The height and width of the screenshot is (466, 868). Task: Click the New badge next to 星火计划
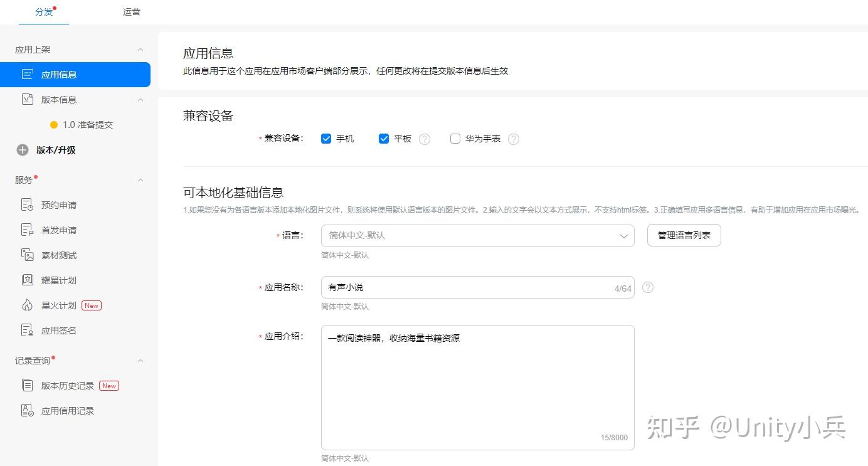coord(92,305)
